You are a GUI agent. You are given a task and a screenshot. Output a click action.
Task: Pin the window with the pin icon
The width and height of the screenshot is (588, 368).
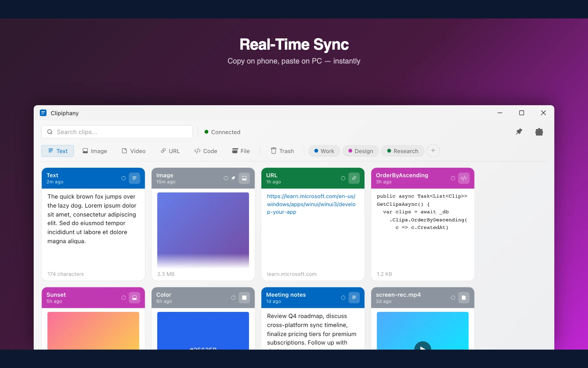pos(519,132)
